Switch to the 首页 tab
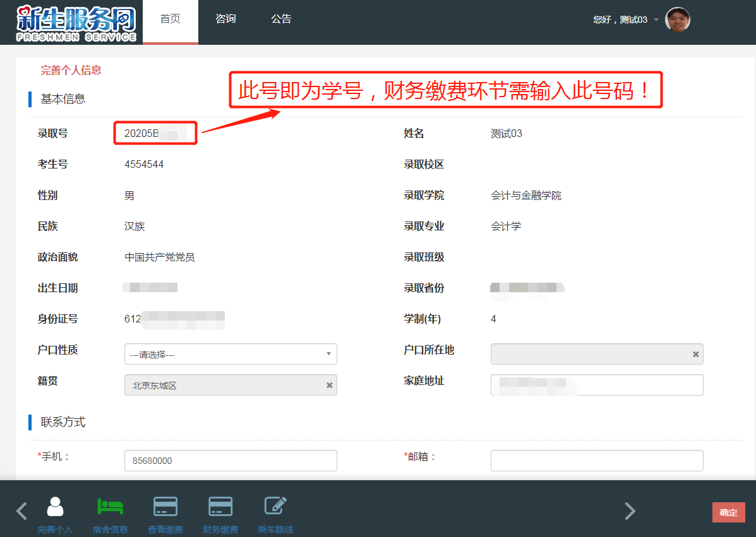 pos(170,20)
